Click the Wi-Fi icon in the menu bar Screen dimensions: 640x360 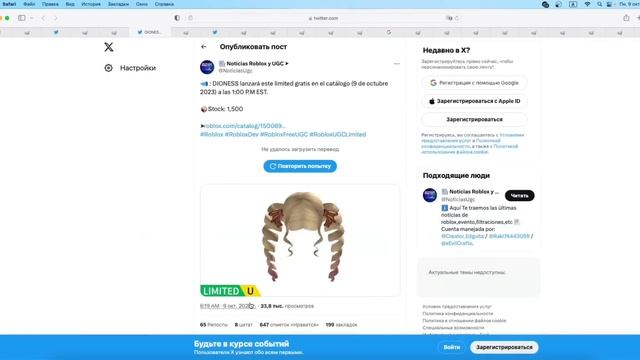[x=587, y=4]
